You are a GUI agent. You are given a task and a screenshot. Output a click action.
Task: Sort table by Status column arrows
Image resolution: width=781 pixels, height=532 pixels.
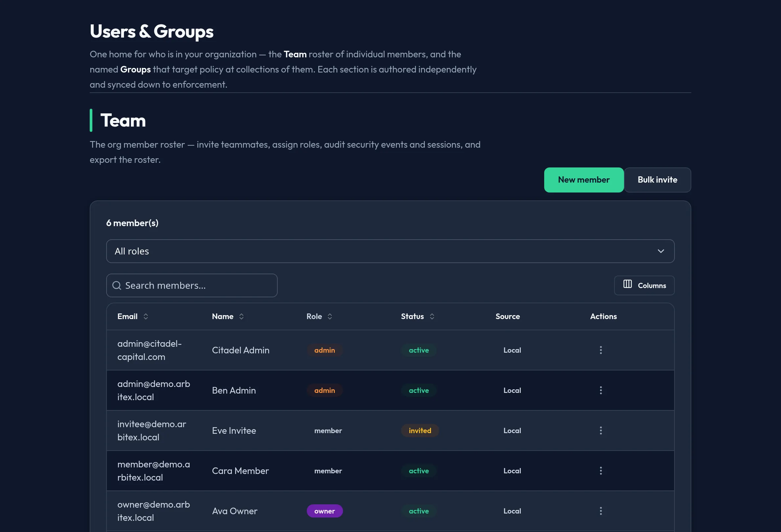point(432,316)
